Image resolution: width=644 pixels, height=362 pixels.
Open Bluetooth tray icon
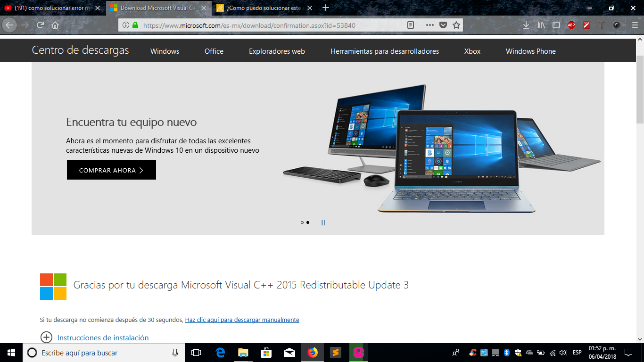click(x=507, y=353)
